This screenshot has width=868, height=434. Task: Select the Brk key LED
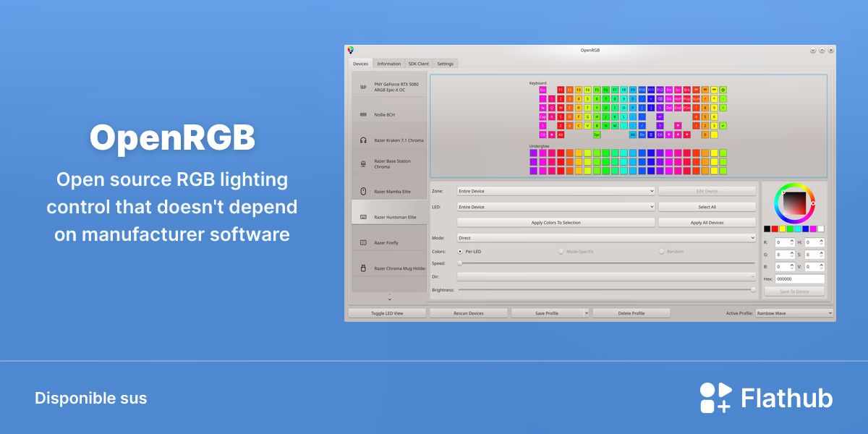[686, 90]
